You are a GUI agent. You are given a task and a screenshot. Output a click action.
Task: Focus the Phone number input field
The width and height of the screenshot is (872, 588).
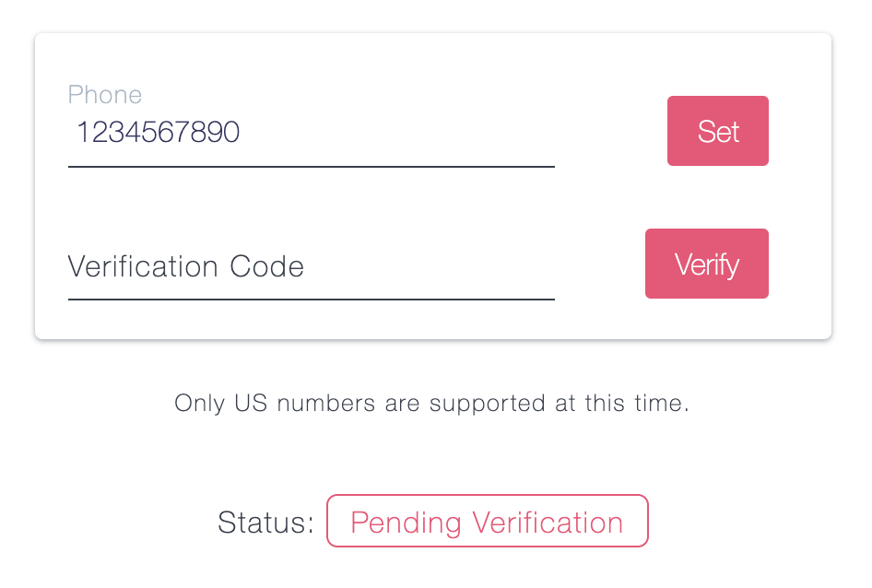[x=311, y=133]
